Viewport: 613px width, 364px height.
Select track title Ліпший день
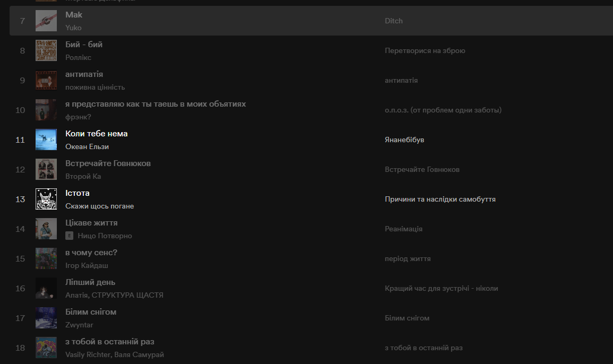pyautogui.click(x=90, y=282)
